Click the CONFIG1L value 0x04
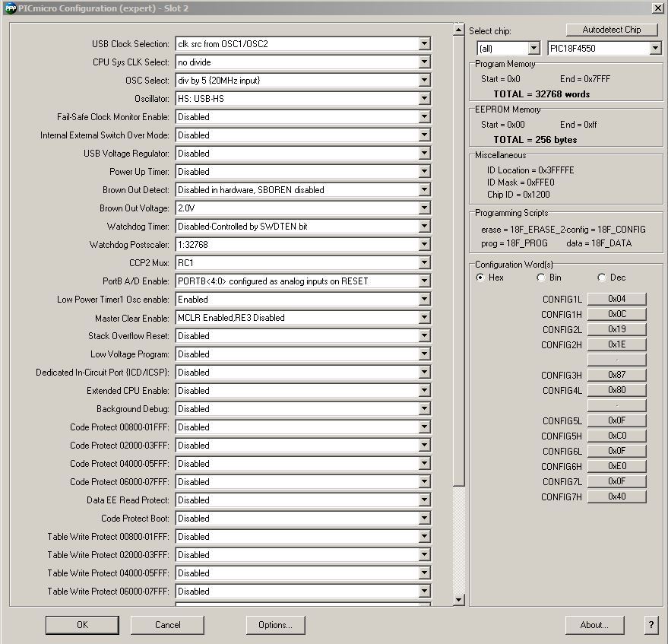Viewport: 668px width, 644px height. pyautogui.click(x=616, y=299)
